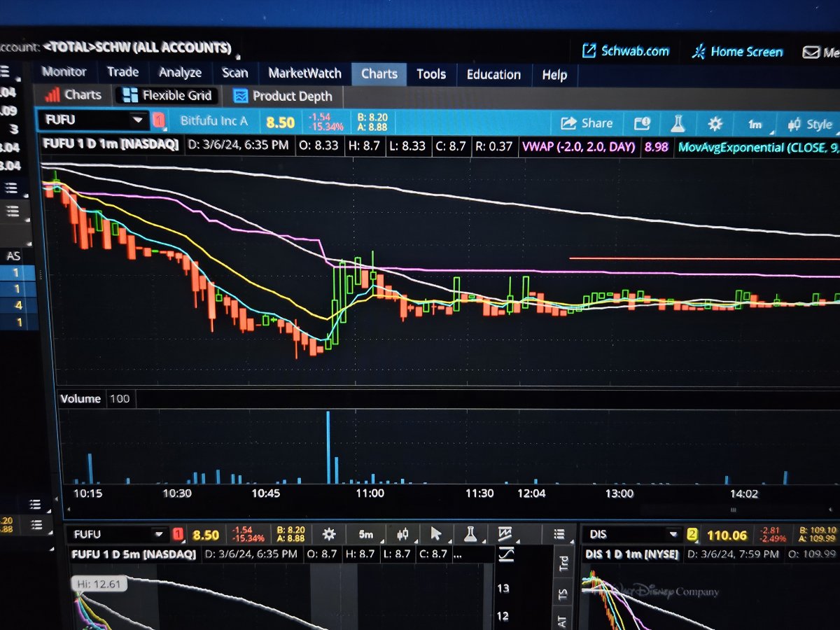Click lower list icon left of time axis
840x630 pixels.
point(37,525)
